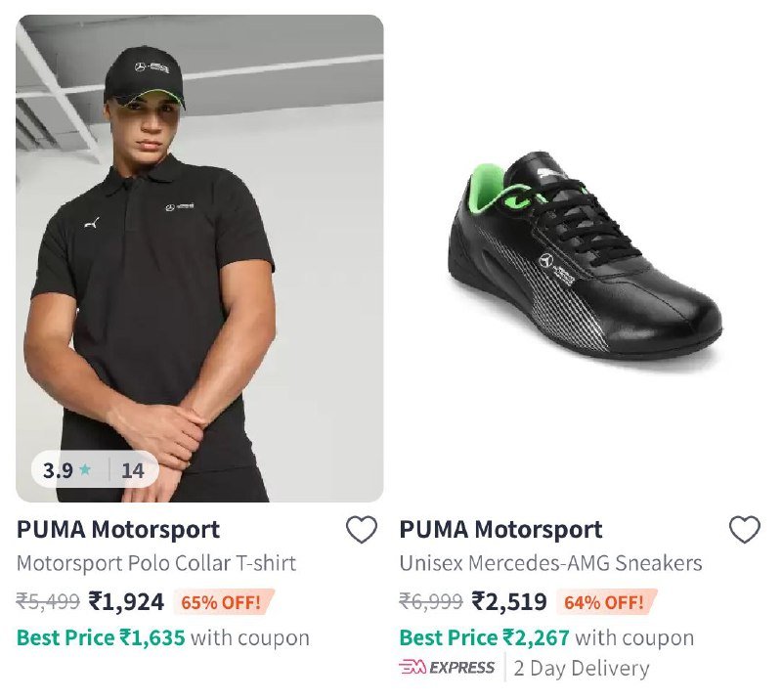
Task: Open the black sneaker product image
Action: pyautogui.click(x=584, y=258)
